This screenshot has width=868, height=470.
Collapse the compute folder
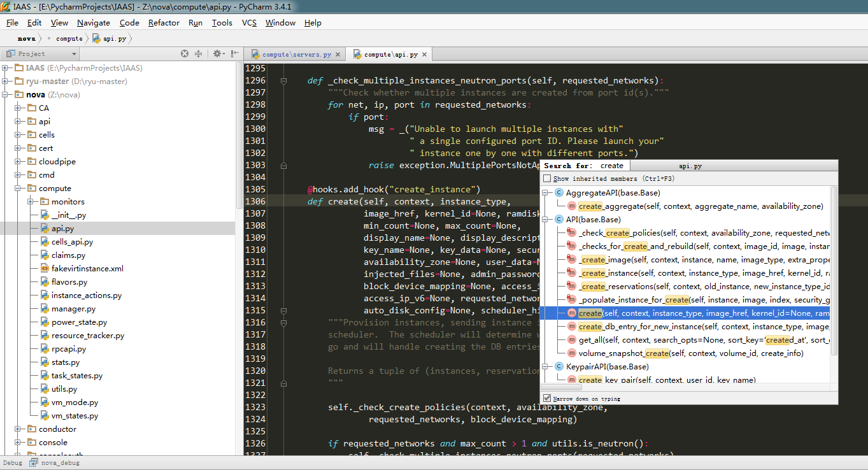click(18, 188)
